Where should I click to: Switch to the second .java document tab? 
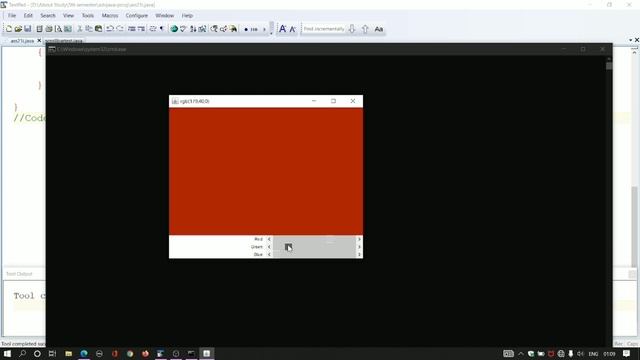[x=64, y=41]
